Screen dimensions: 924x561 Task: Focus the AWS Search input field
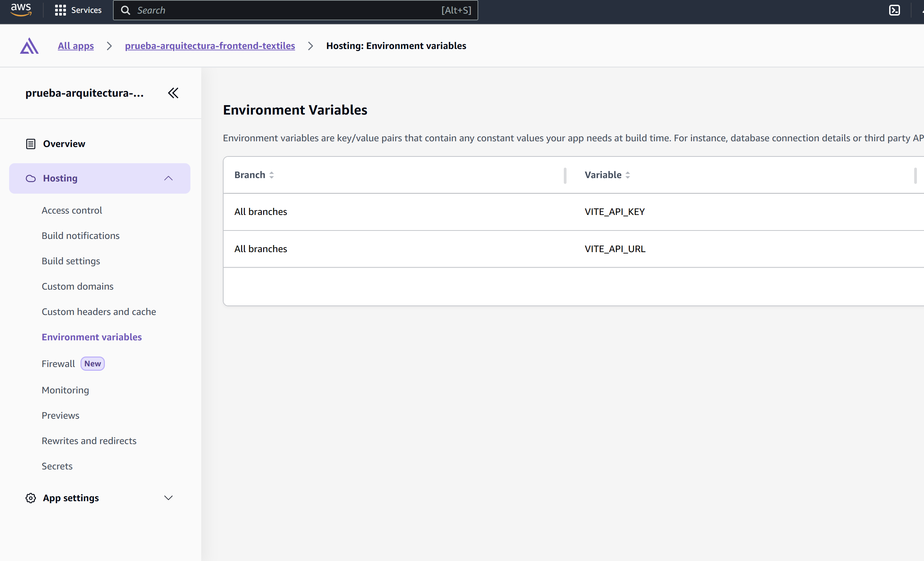pos(296,10)
